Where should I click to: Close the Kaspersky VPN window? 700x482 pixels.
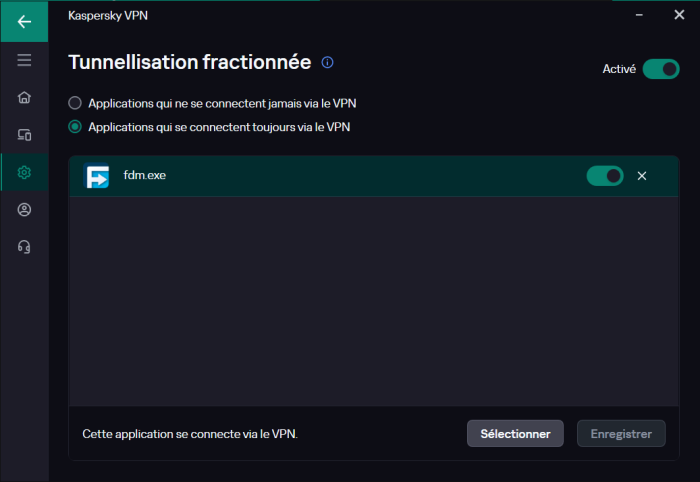(678, 16)
